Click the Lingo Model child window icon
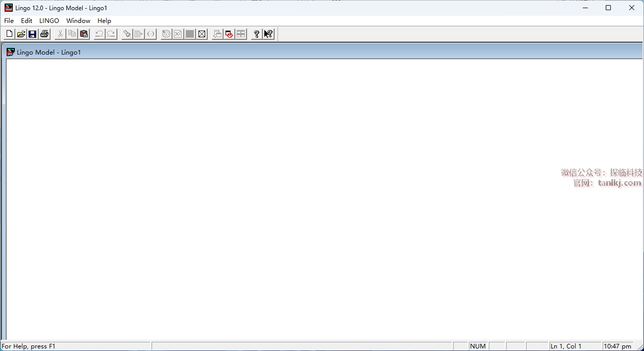This screenshot has width=644, height=351. 11,52
